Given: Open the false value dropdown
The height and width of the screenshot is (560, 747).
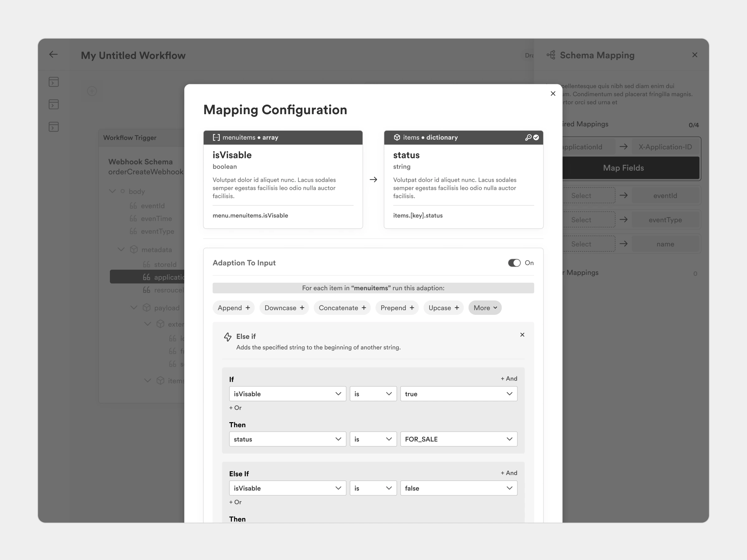Looking at the screenshot, I should (458, 488).
